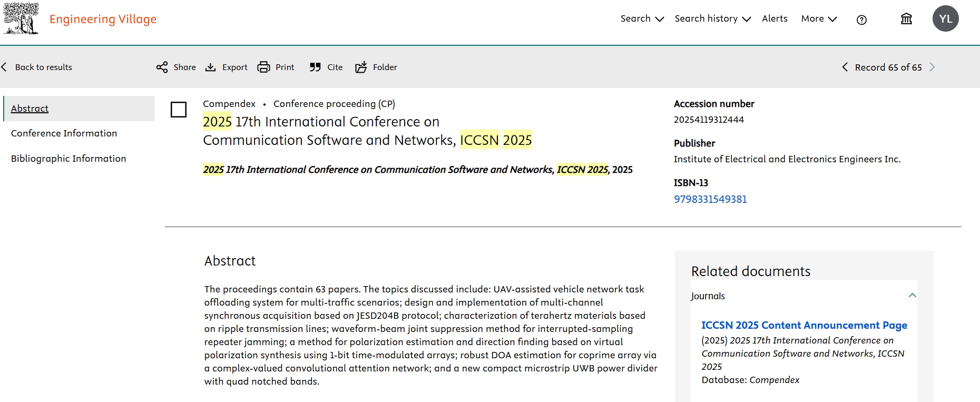Expand the More menu

pyautogui.click(x=819, y=19)
